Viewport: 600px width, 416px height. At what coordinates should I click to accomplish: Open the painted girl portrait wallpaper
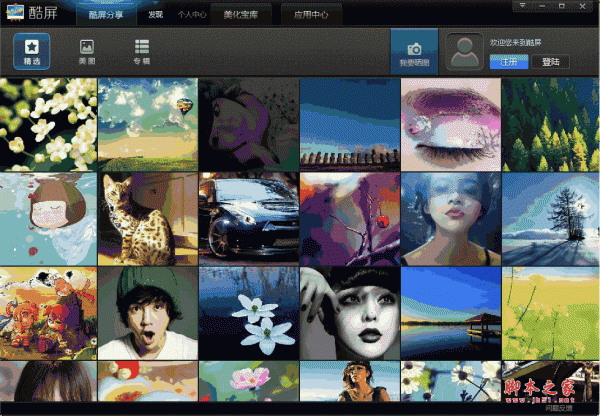tap(451, 219)
